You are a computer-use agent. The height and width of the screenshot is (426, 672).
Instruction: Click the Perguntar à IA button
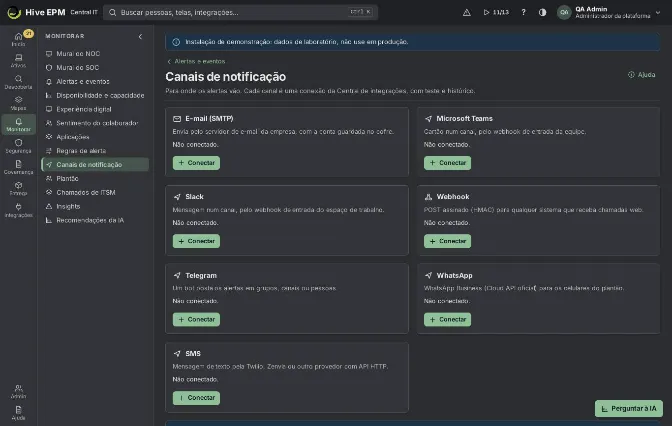pos(629,408)
